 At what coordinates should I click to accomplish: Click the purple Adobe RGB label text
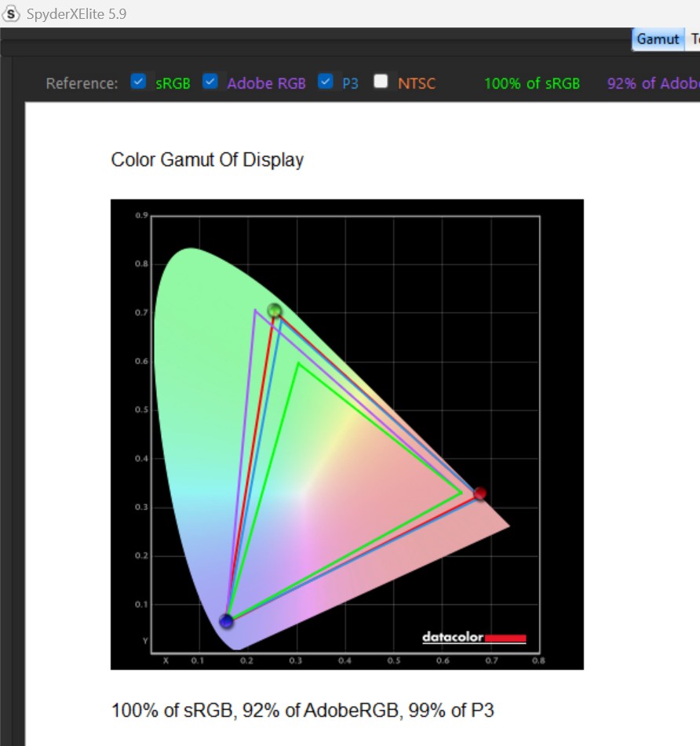coord(266,83)
